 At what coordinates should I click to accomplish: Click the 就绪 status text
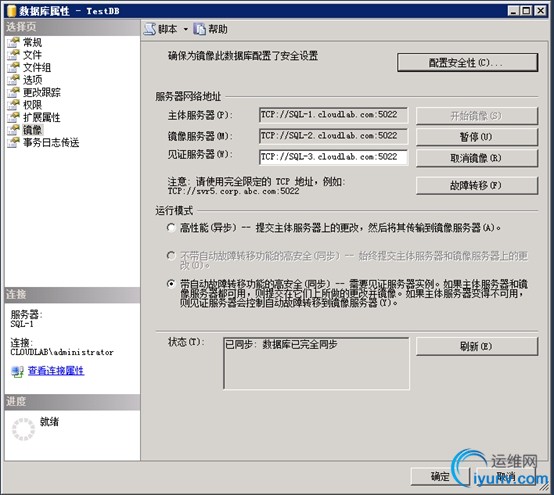tap(49, 422)
